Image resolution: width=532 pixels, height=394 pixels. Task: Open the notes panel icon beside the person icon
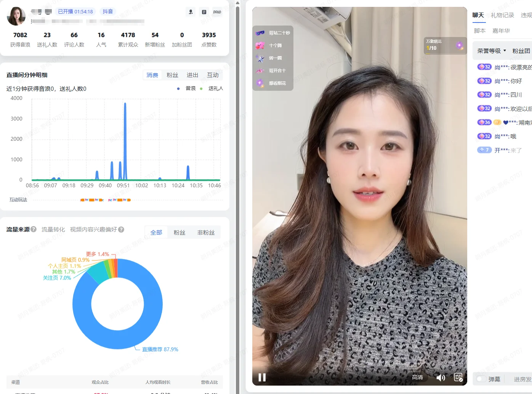tap(204, 12)
